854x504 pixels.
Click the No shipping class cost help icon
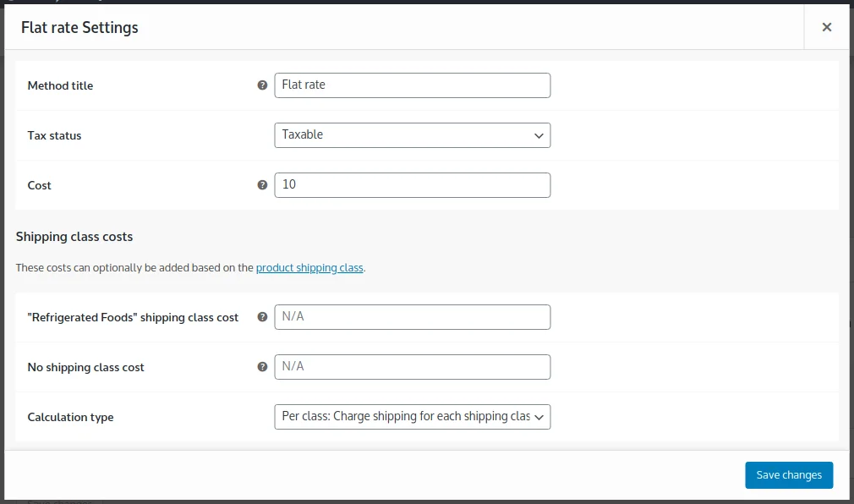[262, 366]
